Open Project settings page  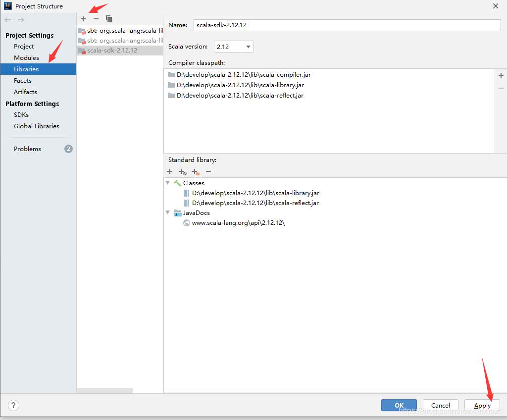24,46
